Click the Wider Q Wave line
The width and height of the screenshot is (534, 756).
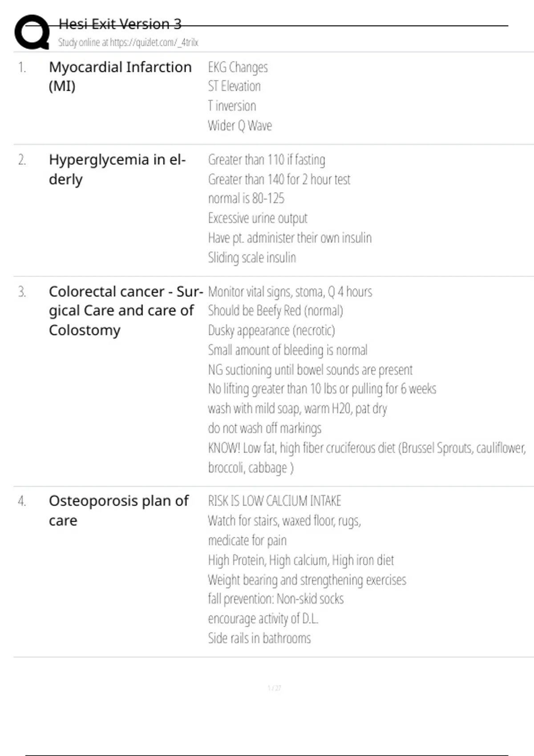coord(239,125)
